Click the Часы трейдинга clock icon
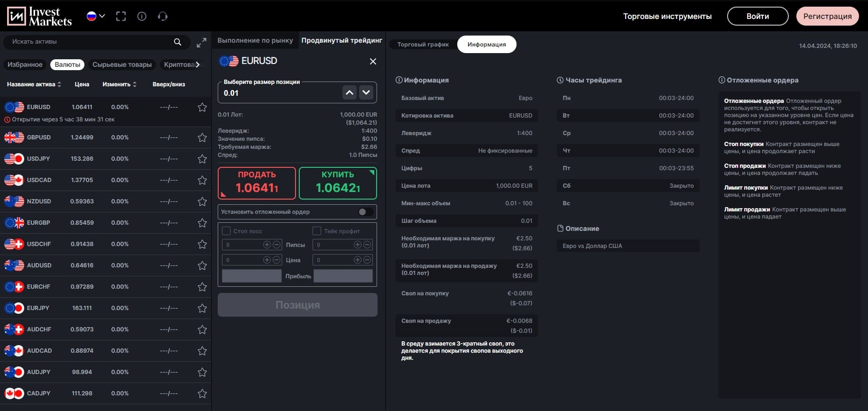This screenshot has height=411, width=868. [560, 80]
